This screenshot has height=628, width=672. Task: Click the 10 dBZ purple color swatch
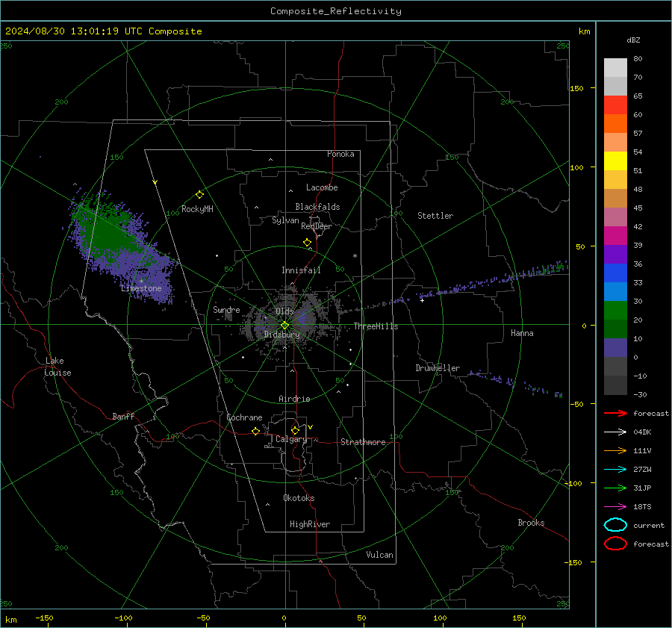click(615, 347)
